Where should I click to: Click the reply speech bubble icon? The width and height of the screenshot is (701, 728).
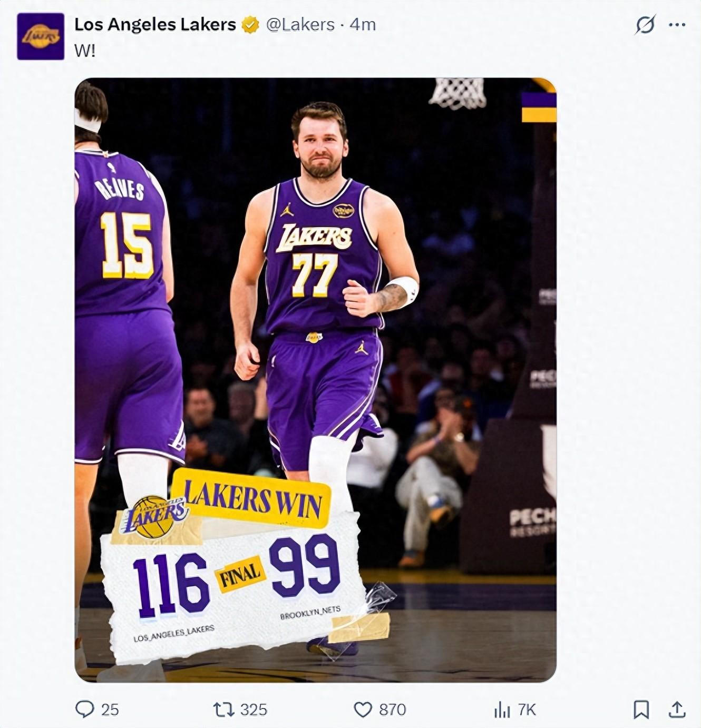click(84, 709)
